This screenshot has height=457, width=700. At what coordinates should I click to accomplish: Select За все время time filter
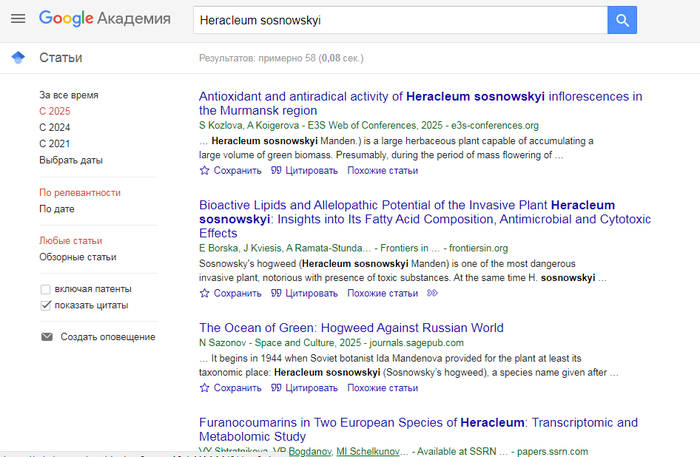click(69, 95)
